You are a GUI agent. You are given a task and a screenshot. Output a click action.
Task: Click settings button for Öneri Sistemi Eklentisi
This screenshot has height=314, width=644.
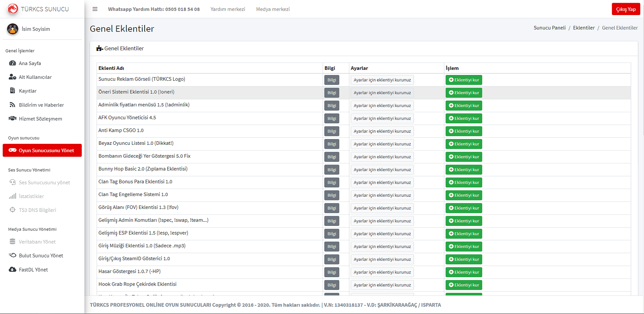pos(382,93)
